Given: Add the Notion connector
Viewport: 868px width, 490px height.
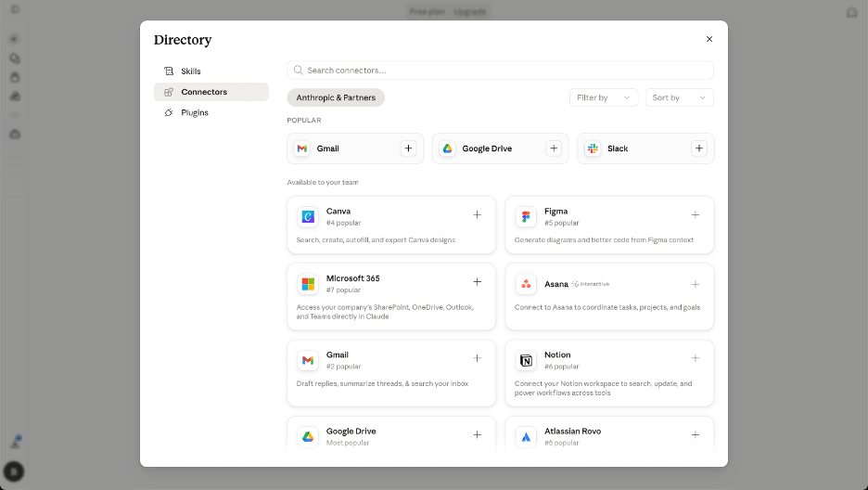Looking at the screenshot, I should [696, 358].
